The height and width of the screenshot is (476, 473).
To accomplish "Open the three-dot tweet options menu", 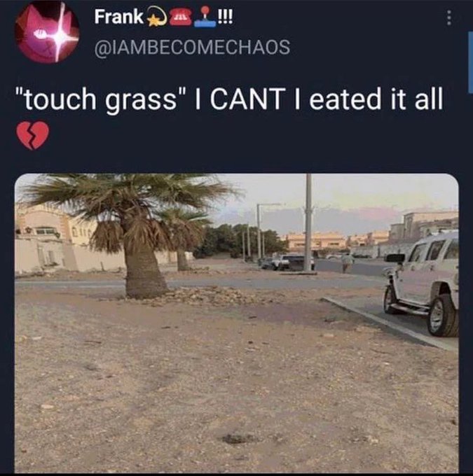I will point(449,18).
